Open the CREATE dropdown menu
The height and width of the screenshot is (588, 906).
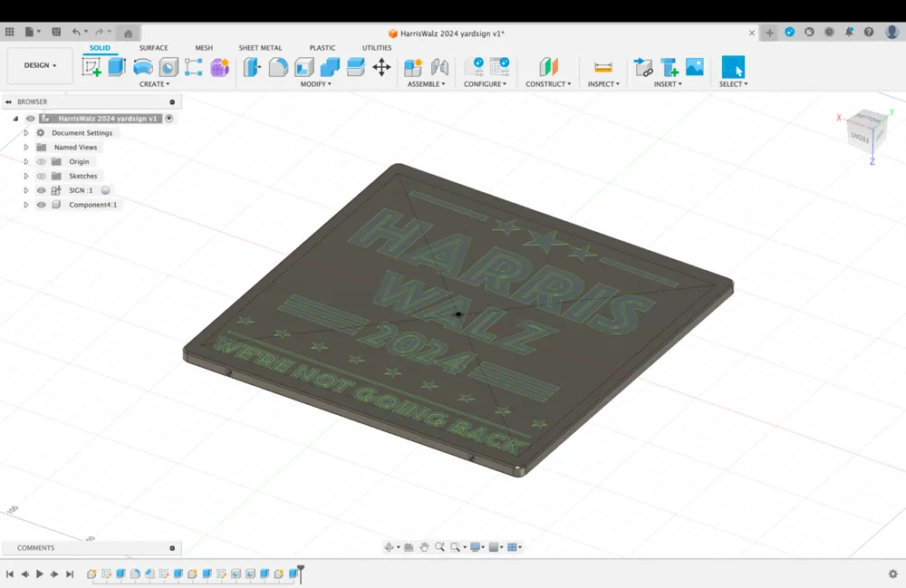click(154, 84)
